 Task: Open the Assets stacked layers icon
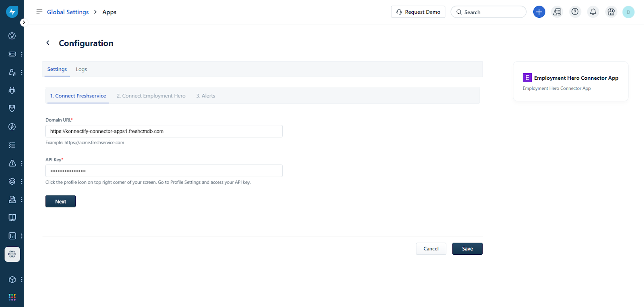12,181
